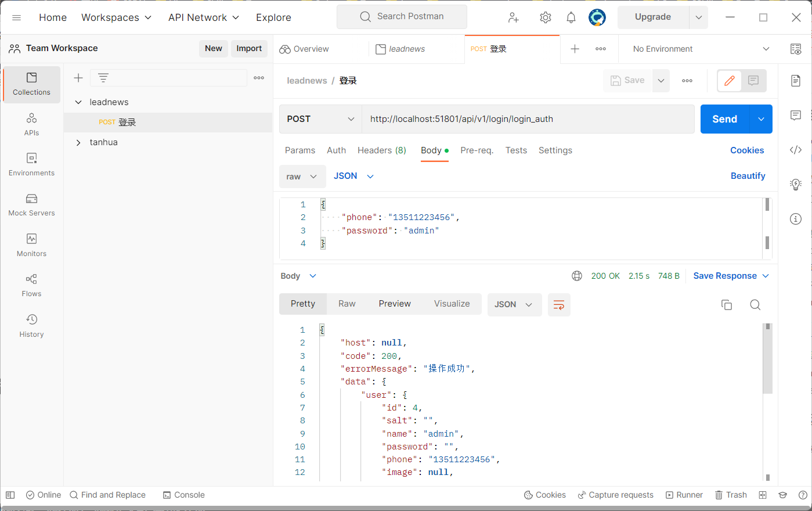Change the request JSON format dropdown
Image resolution: width=812 pixels, height=511 pixels.
coord(353,176)
